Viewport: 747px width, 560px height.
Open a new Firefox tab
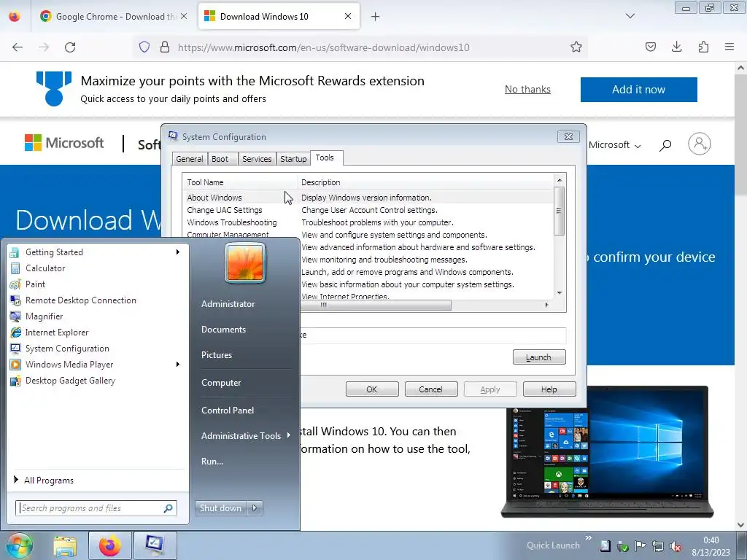(376, 17)
